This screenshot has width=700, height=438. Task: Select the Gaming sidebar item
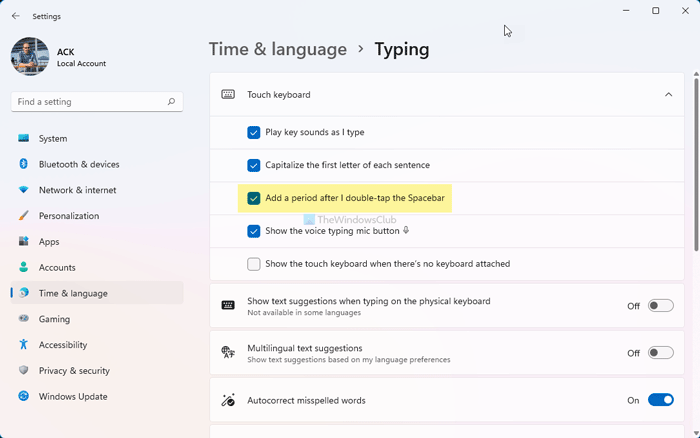tap(54, 319)
